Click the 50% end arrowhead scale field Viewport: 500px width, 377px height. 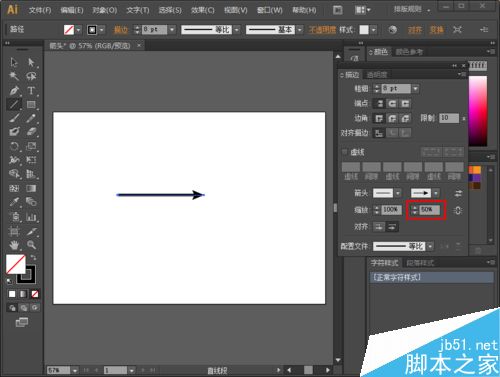(430, 210)
